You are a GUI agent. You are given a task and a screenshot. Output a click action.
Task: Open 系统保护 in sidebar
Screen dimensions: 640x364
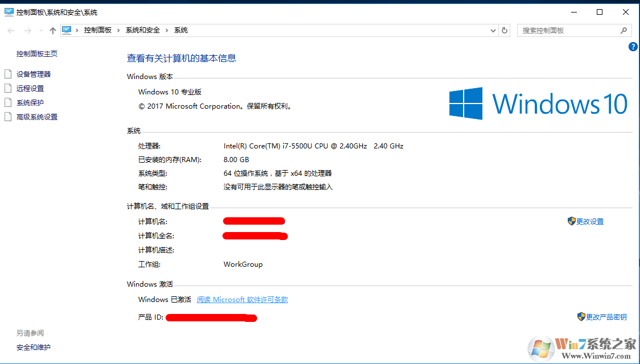tap(30, 103)
